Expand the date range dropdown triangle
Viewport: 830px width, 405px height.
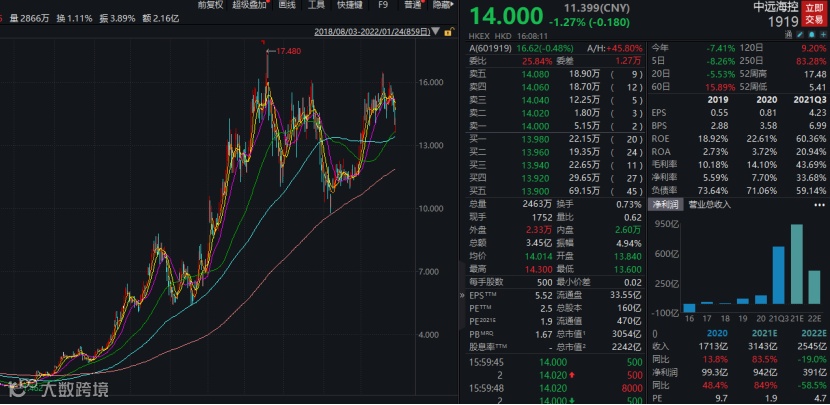tap(436, 31)
